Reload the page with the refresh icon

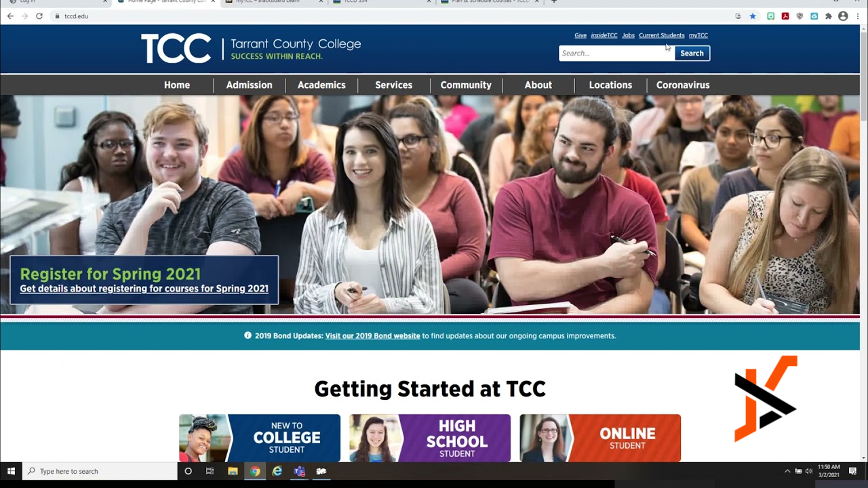coord(39,16)
